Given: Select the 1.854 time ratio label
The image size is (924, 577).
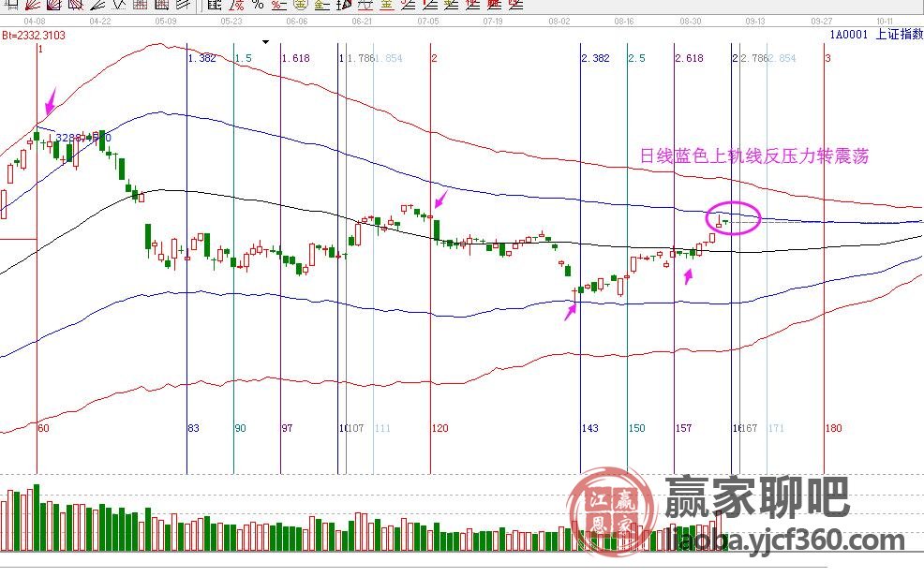Looking at the screenshot, I should (x=389, y=58).
